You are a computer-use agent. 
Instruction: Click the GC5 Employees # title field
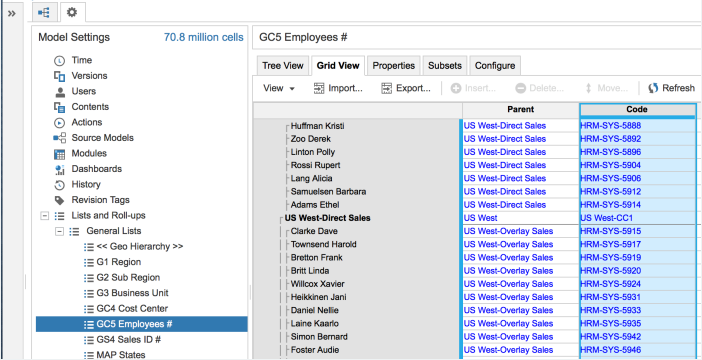tap(477, 37)
